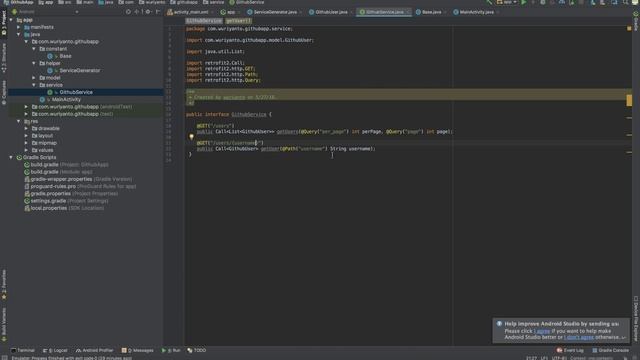Collapse the app module node
Screen dimensions: 640x360
(11, 20)
